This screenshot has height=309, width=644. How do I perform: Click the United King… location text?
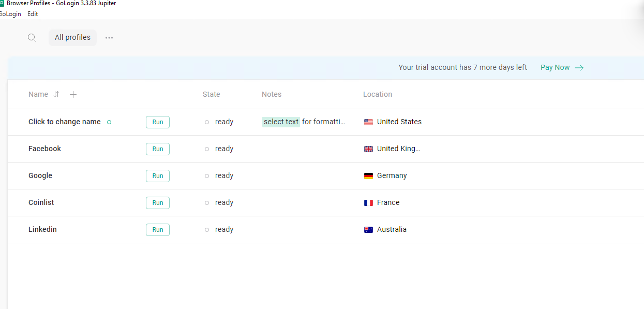[x=398, y=149]
